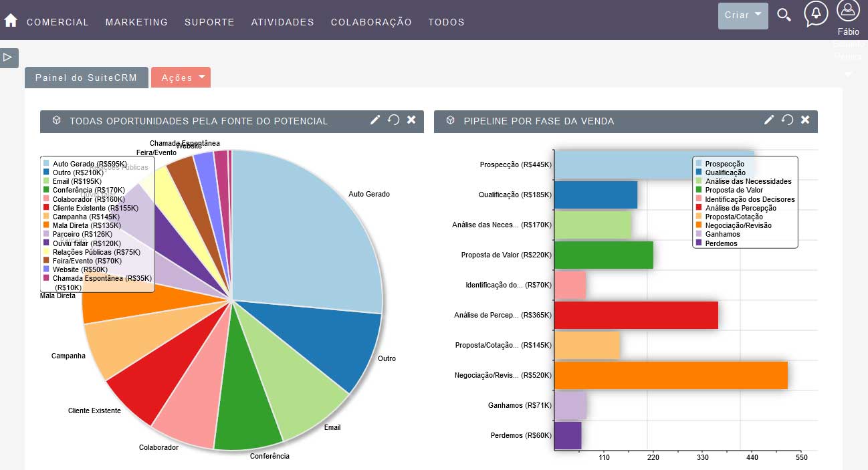This screenshot has width=868, height=470.
Task: Open the Criar dropdown
Action: click(743, 15)
